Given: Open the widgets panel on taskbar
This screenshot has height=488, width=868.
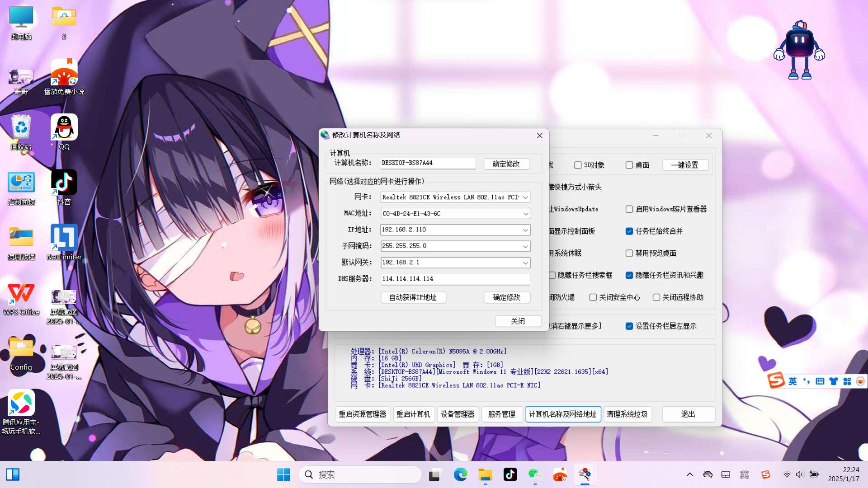Looking at the screenshot, I should (x=13, y=474).
